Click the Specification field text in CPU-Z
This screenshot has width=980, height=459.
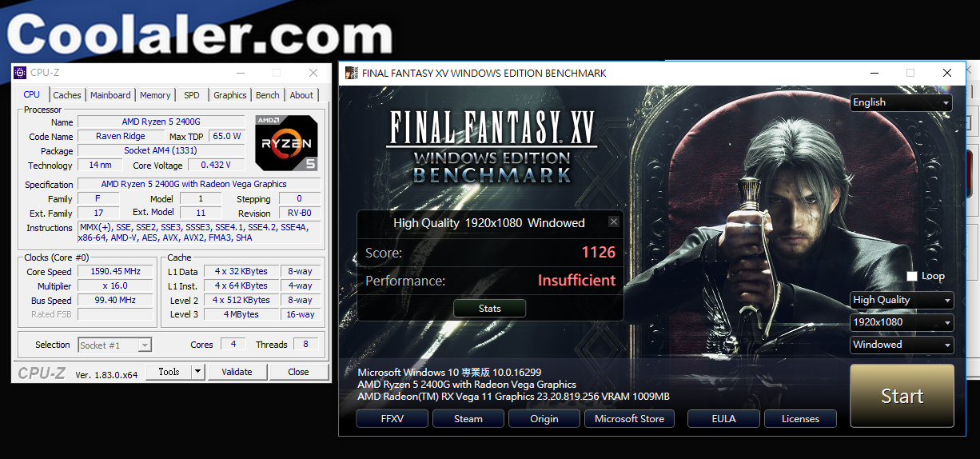tap(199, 185)
